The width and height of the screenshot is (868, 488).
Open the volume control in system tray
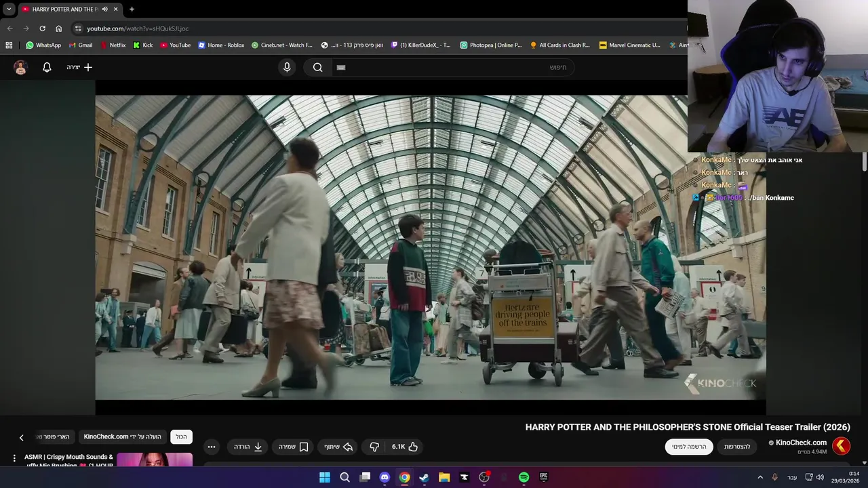click(x=820, y=477)
